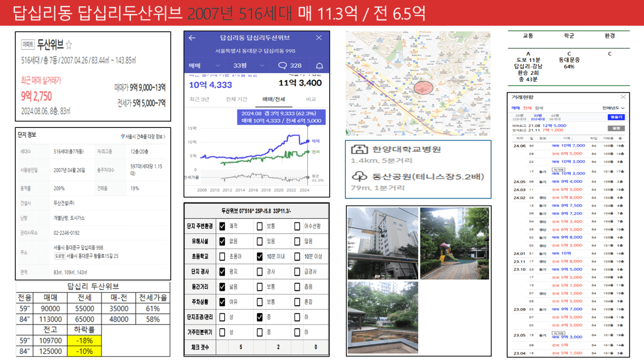Screen dimensions: 644x362
Task: Click the yellow -10% cell
Action: (84, 351)
